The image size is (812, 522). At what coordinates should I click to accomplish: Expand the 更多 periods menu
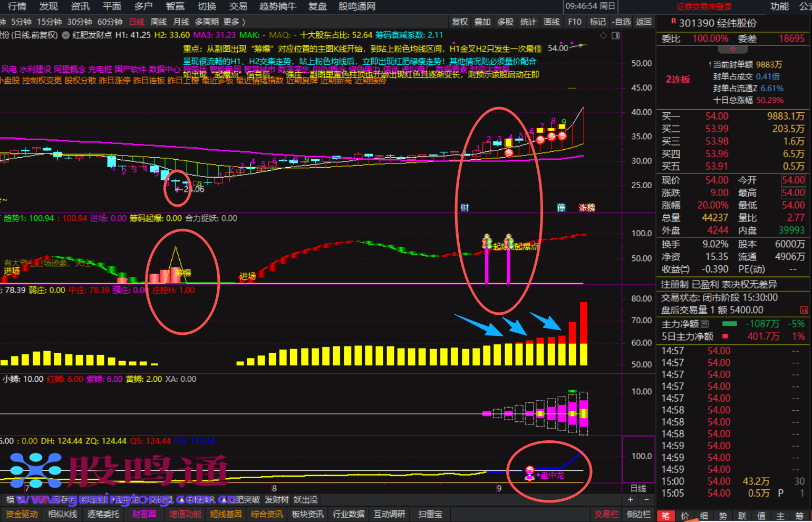[234, 22]
